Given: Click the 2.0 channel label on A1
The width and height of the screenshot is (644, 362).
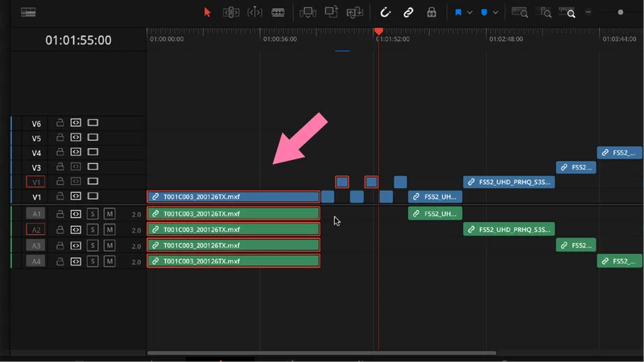Looking at the screenshot, I should pos(136,214).
